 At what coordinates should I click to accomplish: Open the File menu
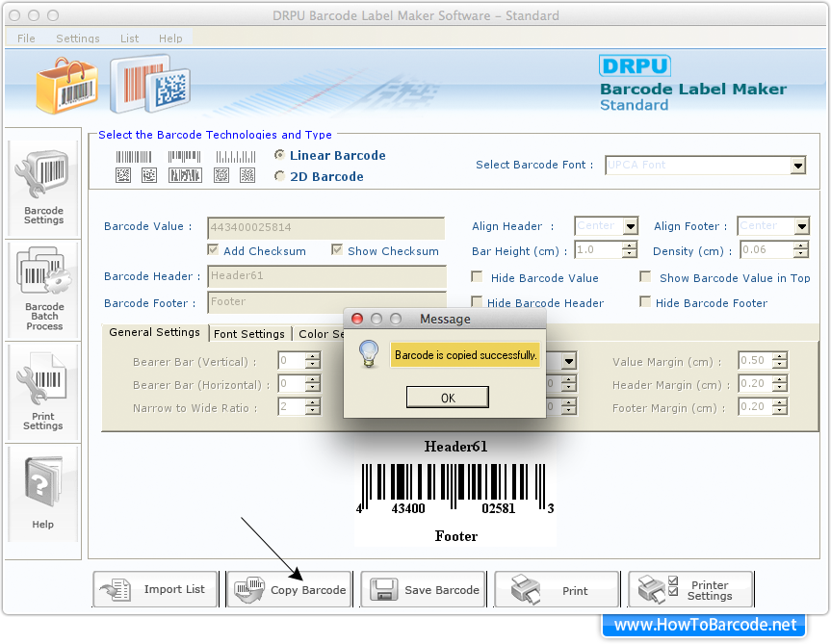[x=26, y=39]
